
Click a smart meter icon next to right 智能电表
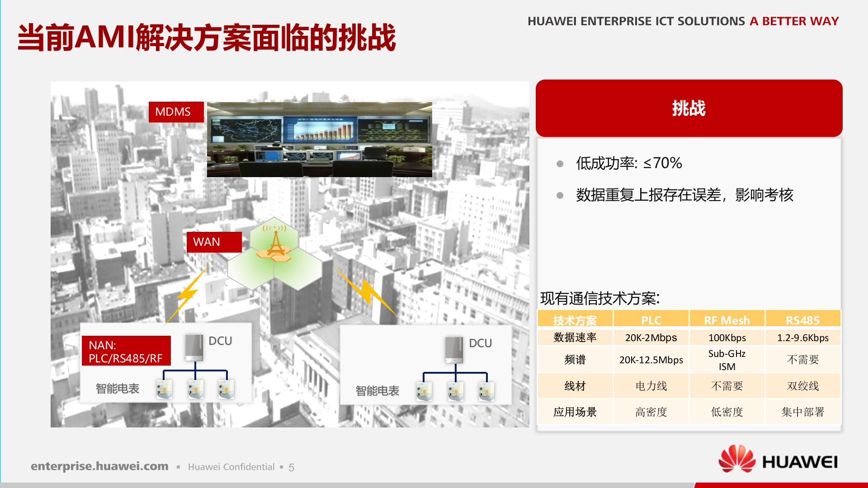[x=424, y=391]
